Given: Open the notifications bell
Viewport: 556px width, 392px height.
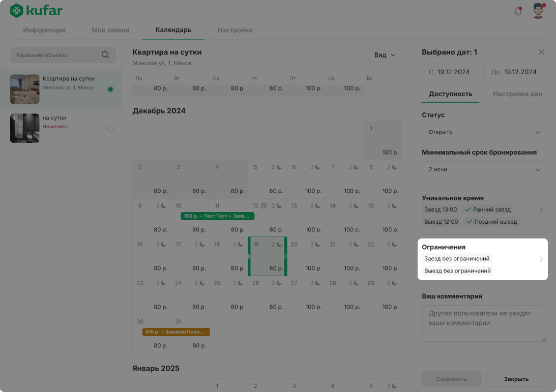Looking at the screenshot, I should tap(518, 11).
